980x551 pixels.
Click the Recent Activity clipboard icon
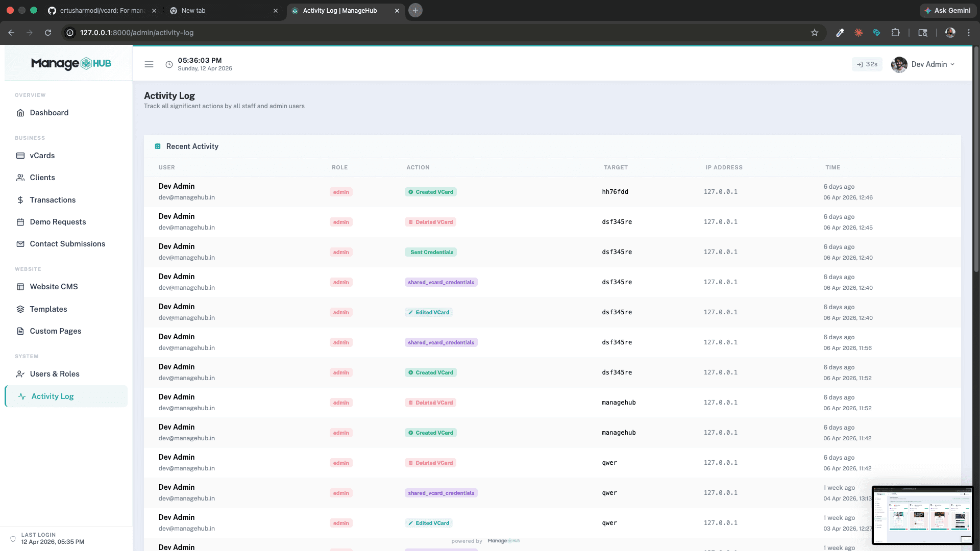158,146
